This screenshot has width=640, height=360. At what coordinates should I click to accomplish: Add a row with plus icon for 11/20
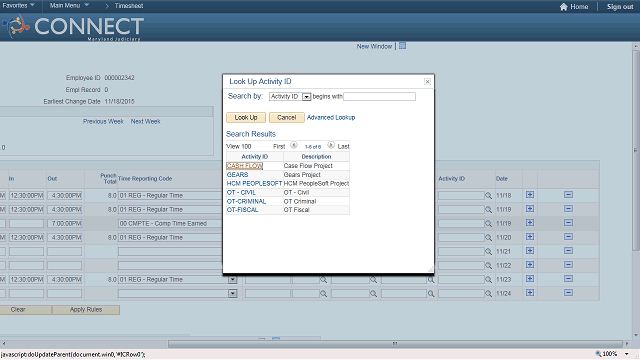pyautogui.click(x=530, y=237)
